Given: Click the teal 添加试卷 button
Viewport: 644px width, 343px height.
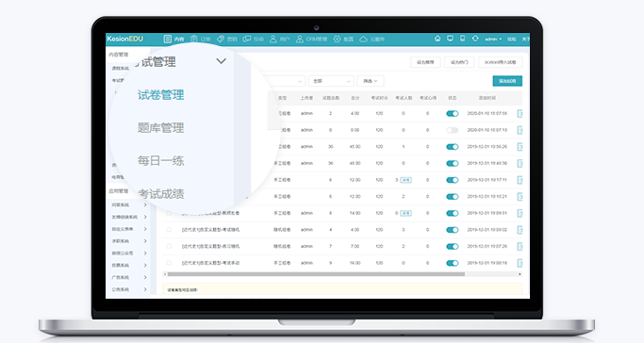Looking at the screenshot, I should pyautogui.click(x=507, y=81).
